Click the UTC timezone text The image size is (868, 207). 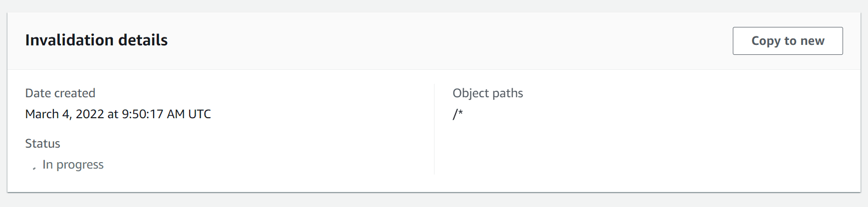[x=200, y=114]
